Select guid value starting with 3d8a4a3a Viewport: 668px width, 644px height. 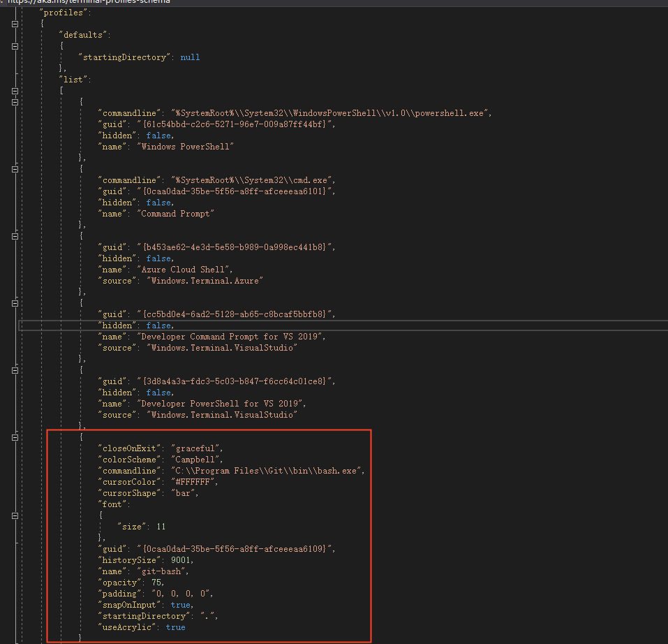[x=235, y=381]
